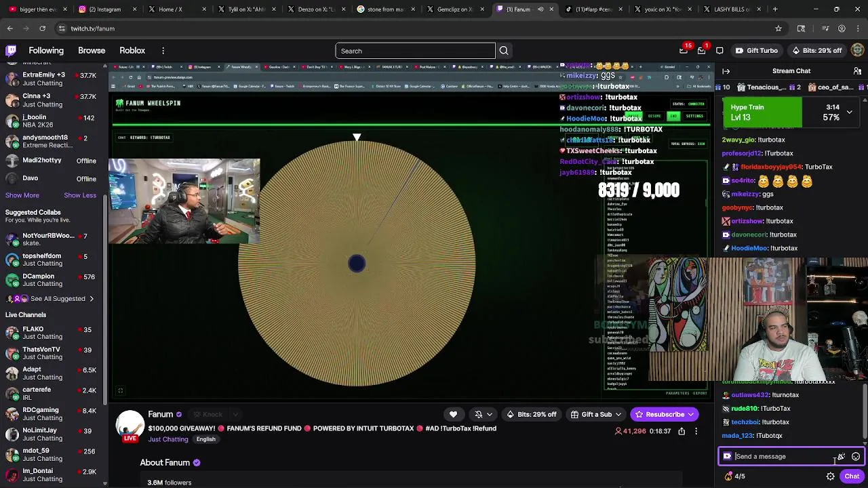Mute the Fanum tab audio speaker icon

[x=540, y=9]
